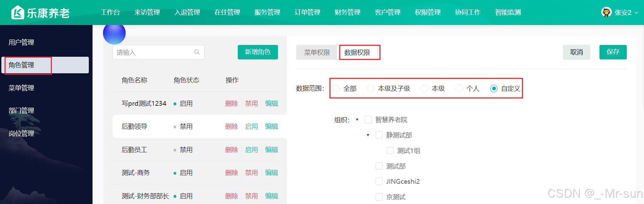Open the 张安2 account dropdown arrow
Image resolution: width=644 pixels, height=204 pixels.
(x=637, y=13)
